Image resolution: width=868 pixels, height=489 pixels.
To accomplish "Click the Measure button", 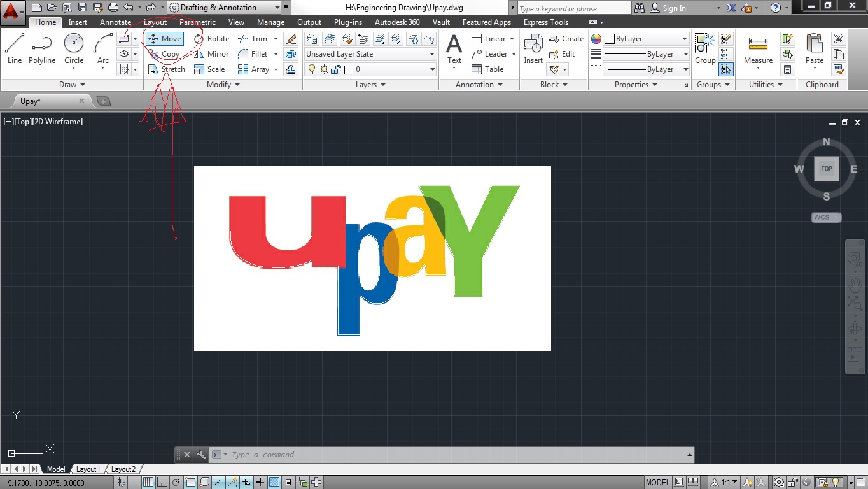I will [758, 49].
